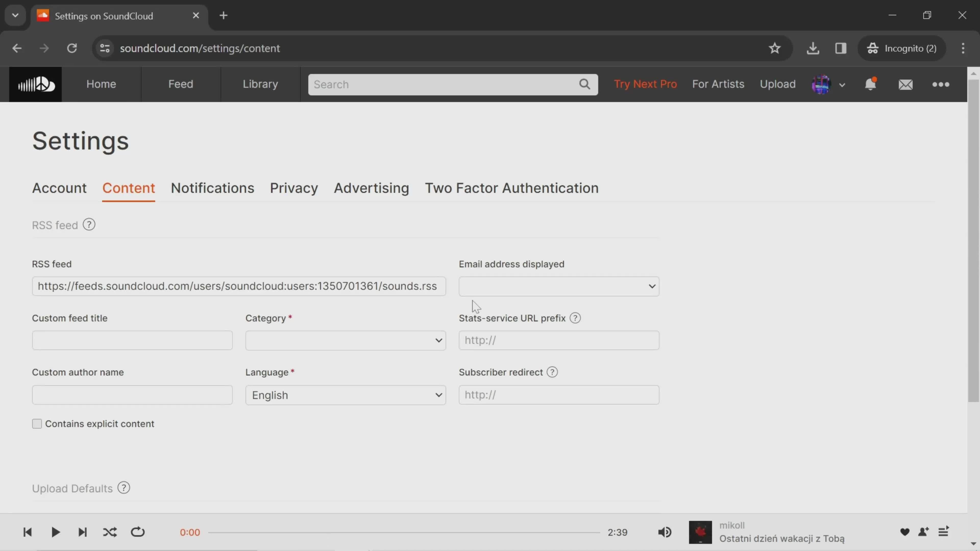Toggle the Contains explicit content checkbox
This screenshot has width=980, height=551.
click(37, 423)
